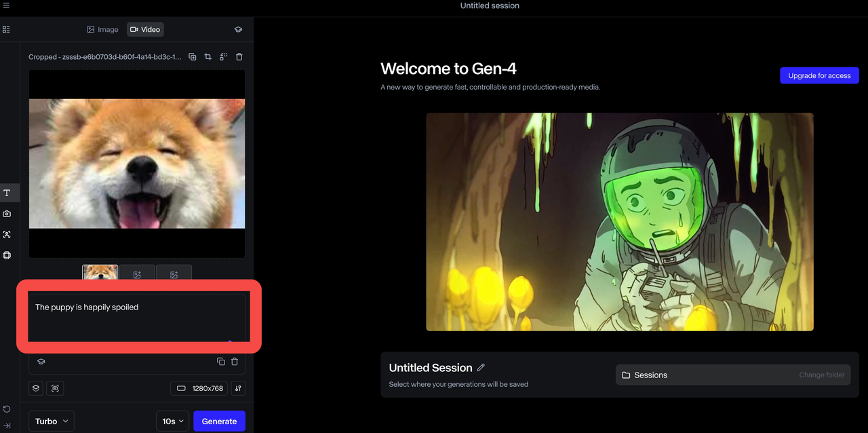Open the hamburger menu at top-left
Screen dimensions: 868x433
6,5
